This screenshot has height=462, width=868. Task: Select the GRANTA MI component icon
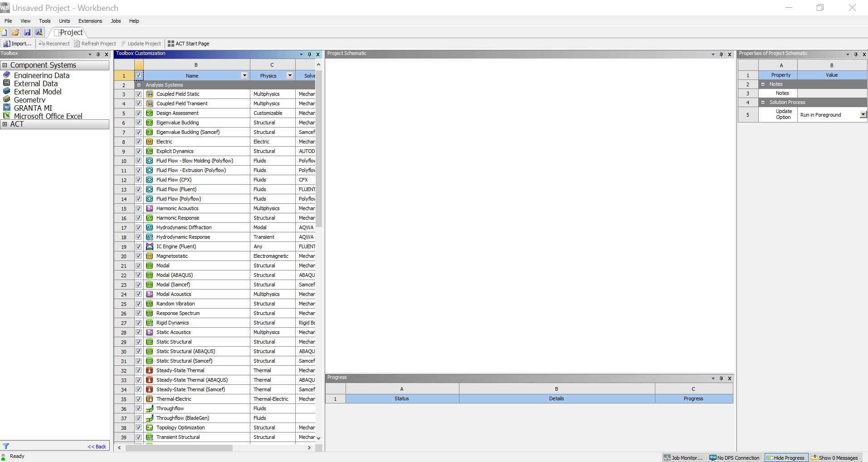pyautogui.click(x=6, y=108)
